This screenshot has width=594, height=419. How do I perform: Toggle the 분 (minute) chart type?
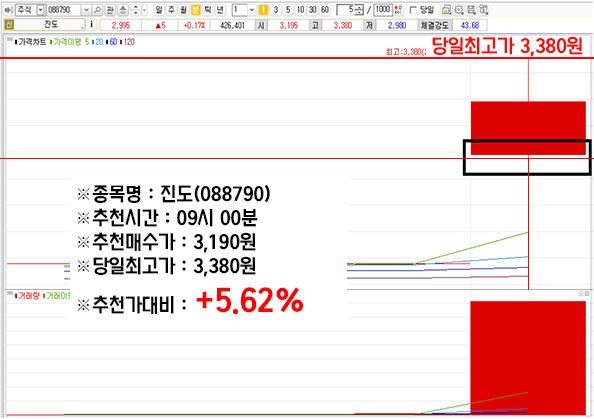coord(195,10)
